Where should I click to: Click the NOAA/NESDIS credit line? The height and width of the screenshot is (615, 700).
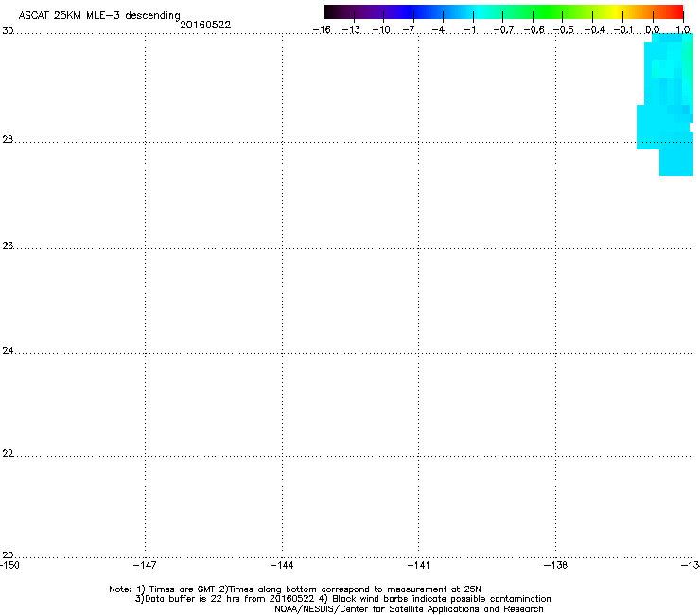click(x=409, y=609)
